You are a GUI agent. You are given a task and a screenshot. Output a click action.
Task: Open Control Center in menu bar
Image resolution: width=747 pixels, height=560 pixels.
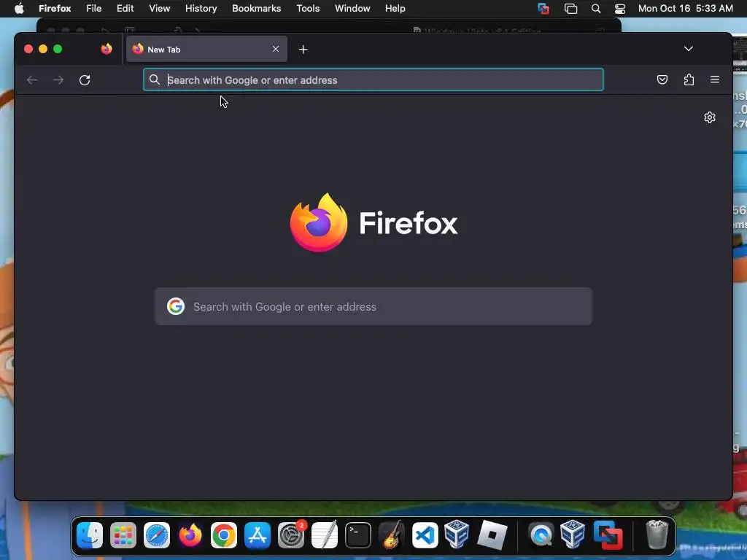click(x=620, y=9)
